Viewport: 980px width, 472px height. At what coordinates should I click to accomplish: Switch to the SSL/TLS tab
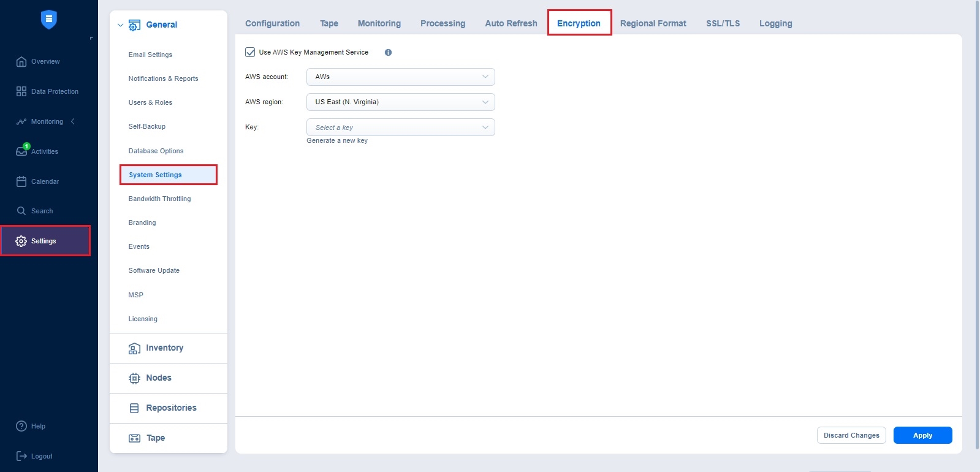pyautogui.click(x=723, y=23)
